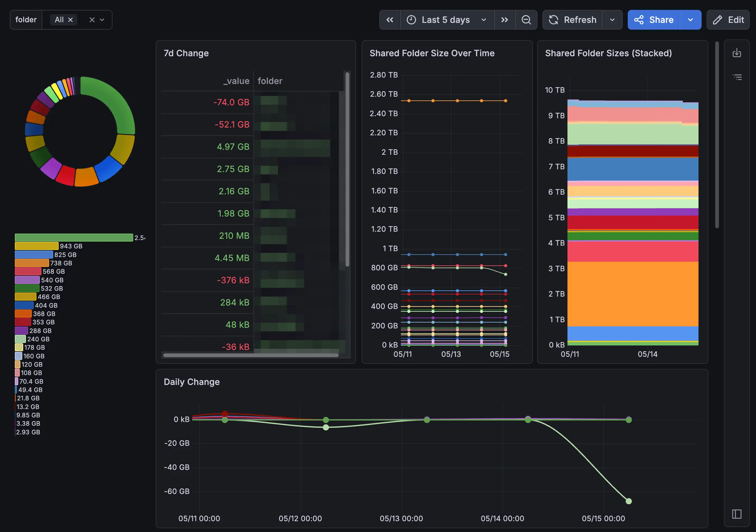Expand the folder variable dropdown
The image size is (756, 532).
[102, 20]
